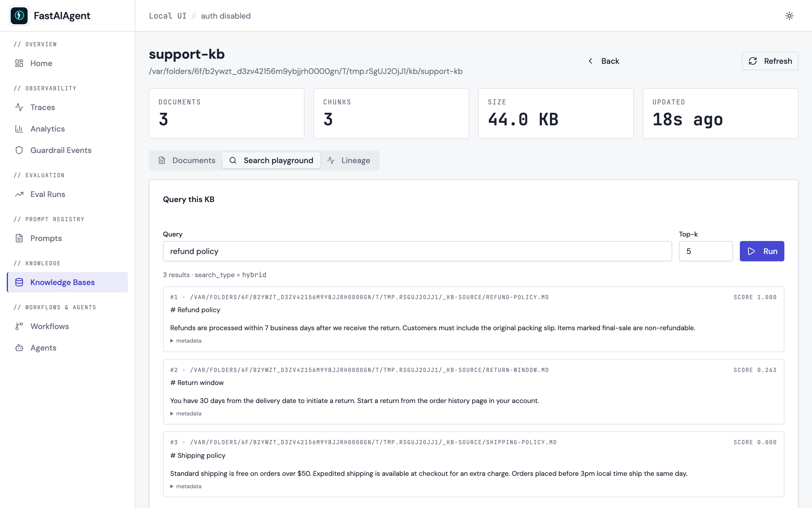Click the Back chevron arrow icon
The image size is (812, 508).
591,61
